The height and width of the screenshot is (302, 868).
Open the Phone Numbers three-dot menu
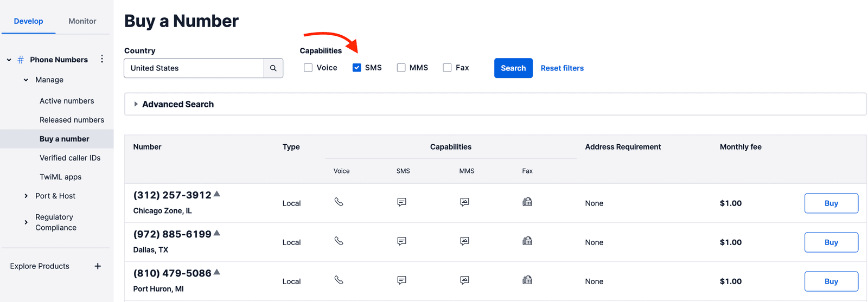[102, 59]
